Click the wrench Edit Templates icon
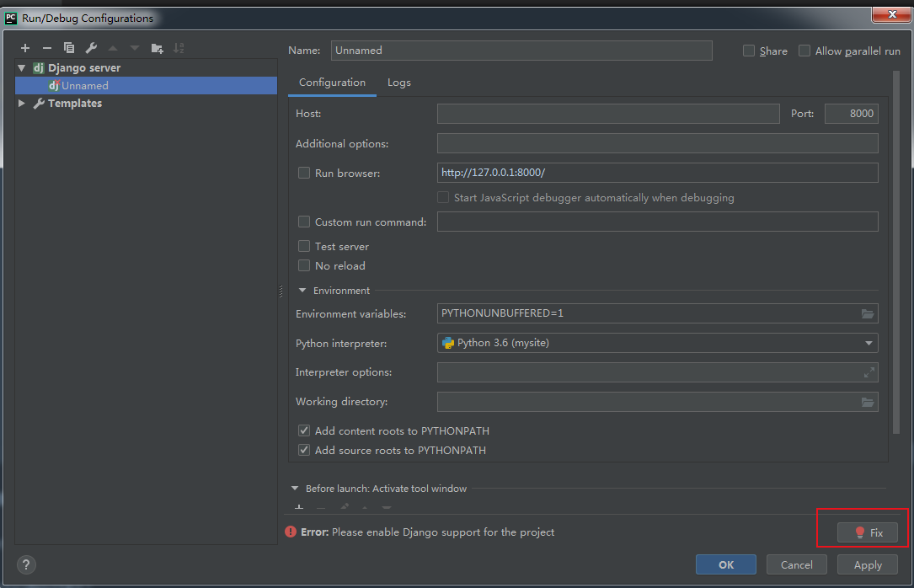 coord(91,48)
